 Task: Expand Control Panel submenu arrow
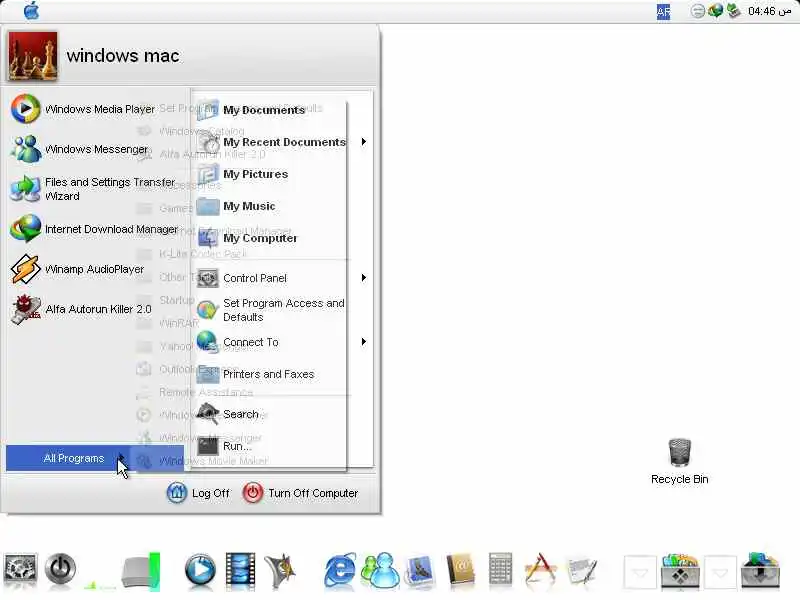(x=363, y=278)
